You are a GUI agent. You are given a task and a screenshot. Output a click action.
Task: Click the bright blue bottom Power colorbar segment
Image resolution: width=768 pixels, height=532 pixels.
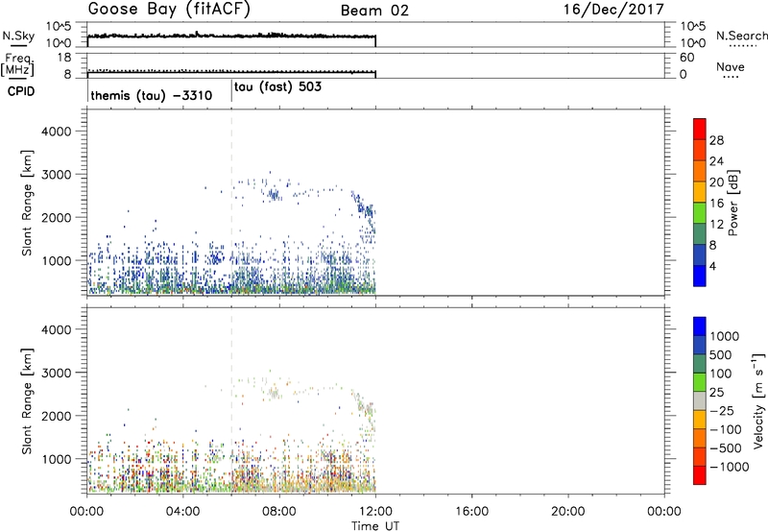click(700, 276)
